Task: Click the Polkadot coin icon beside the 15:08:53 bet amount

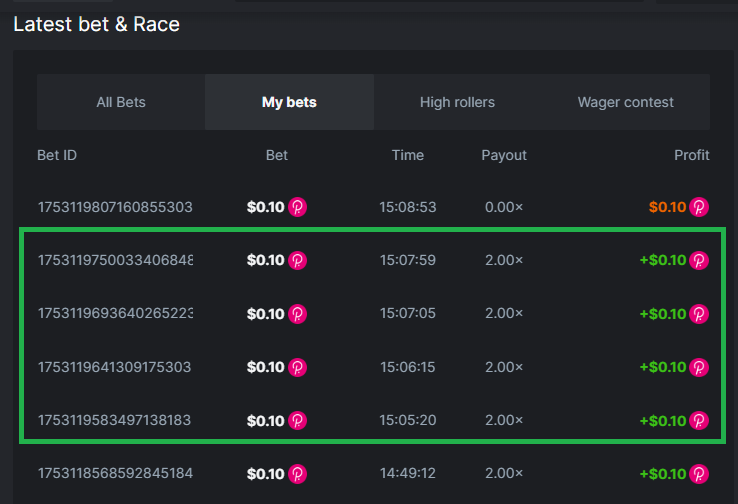Action: [x=298, y=207]
